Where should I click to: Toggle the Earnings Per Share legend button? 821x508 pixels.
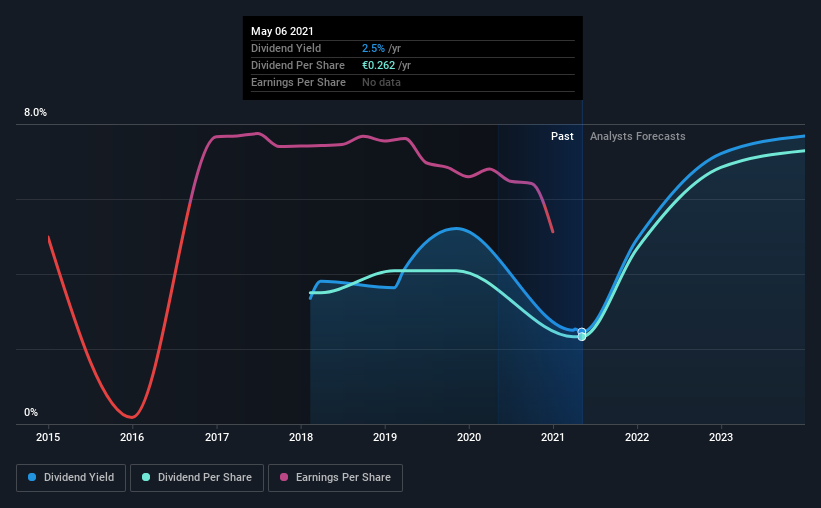tap(335, 478)
